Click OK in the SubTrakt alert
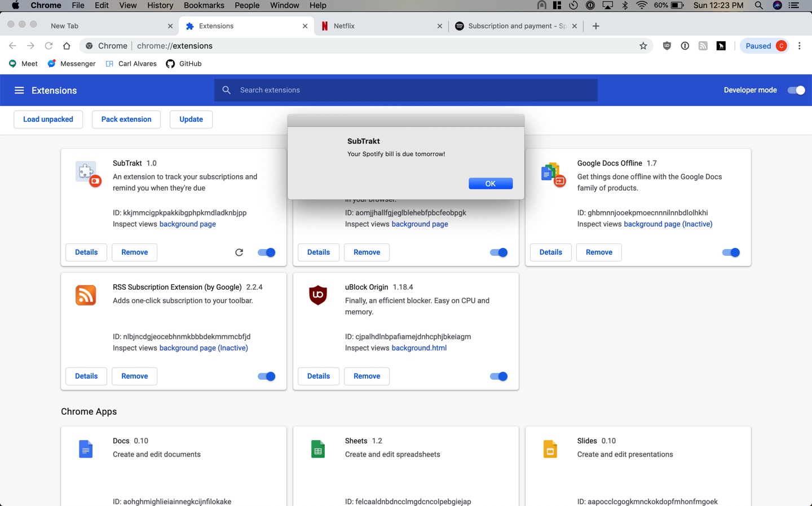 [491, 184]
